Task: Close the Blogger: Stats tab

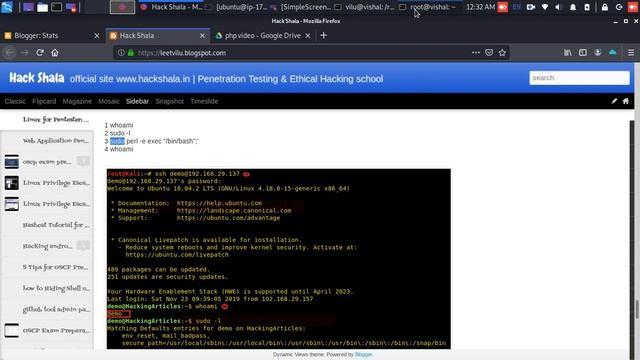Action: click(97, 36)
